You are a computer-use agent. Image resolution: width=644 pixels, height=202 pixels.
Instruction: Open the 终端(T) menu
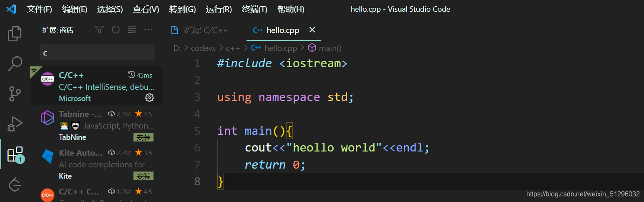[254, 9]
